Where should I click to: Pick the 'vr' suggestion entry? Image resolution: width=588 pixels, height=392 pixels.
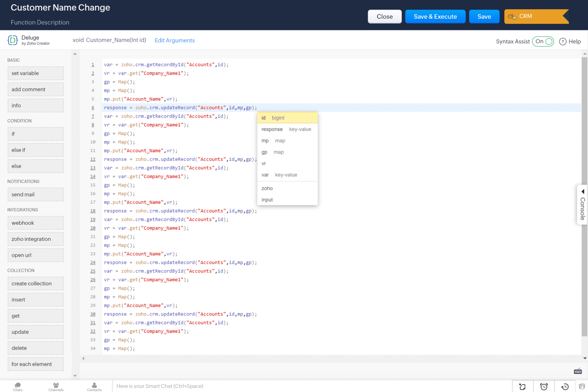pos(287,163)
